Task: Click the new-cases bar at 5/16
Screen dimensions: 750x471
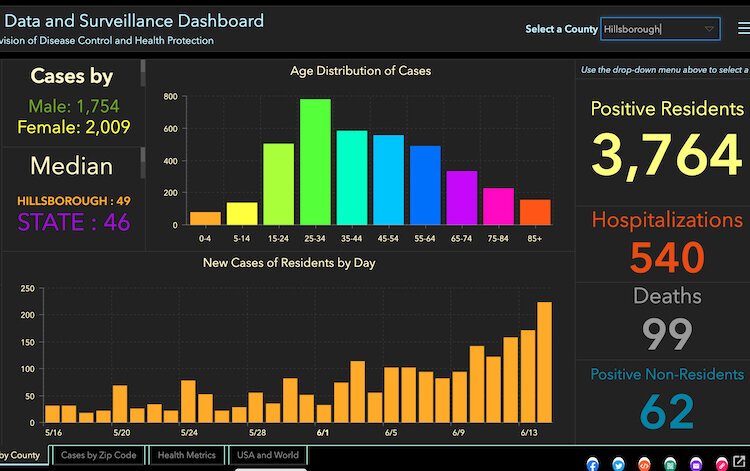Action: tap(52, 414)
